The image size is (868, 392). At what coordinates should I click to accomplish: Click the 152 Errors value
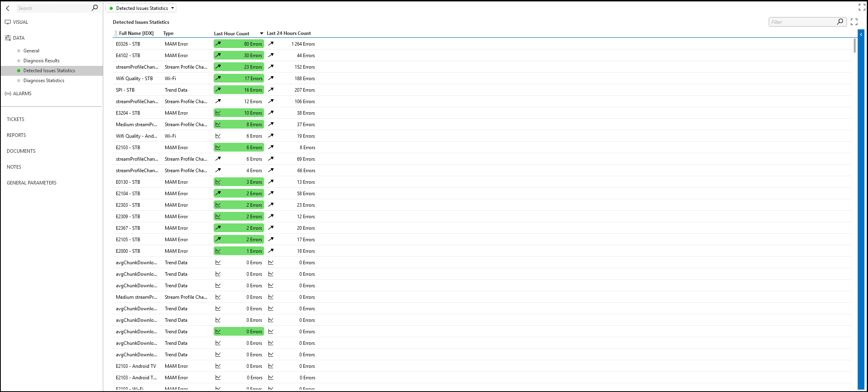pyautogui.click(x=305, y=67)
